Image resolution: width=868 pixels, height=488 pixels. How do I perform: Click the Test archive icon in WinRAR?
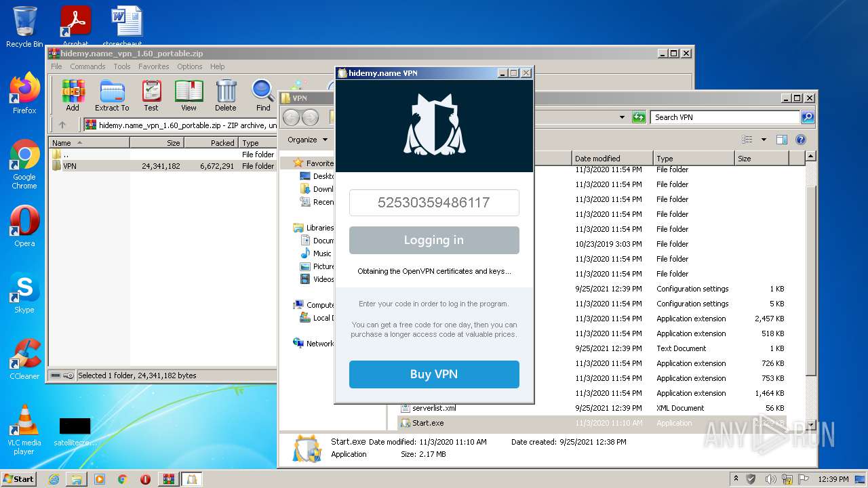[151, 95]
